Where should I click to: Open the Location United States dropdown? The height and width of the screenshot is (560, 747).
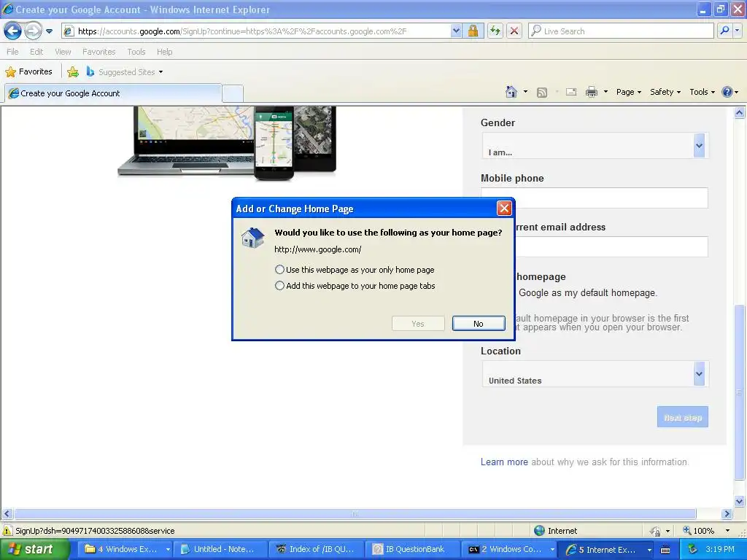pos(595,374)
